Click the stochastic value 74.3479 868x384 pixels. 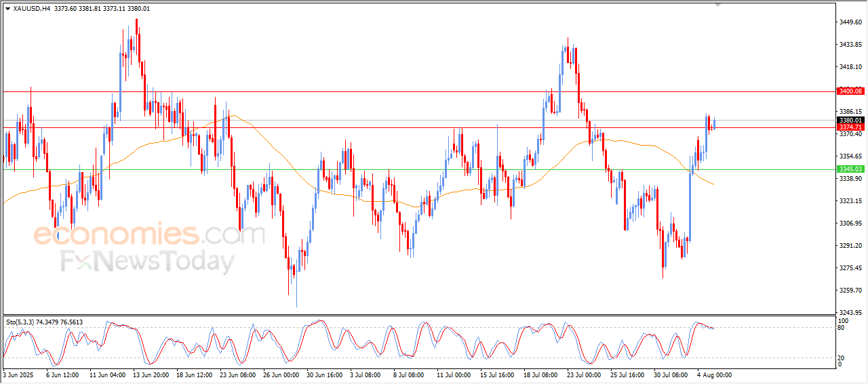pos(48,322)
